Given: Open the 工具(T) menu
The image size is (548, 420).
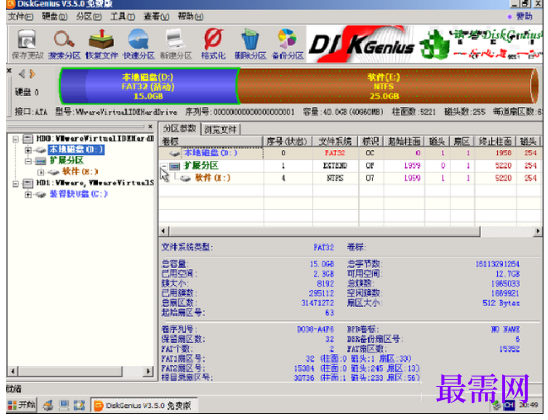Looking at the screenshot, I should coord(123,16).
